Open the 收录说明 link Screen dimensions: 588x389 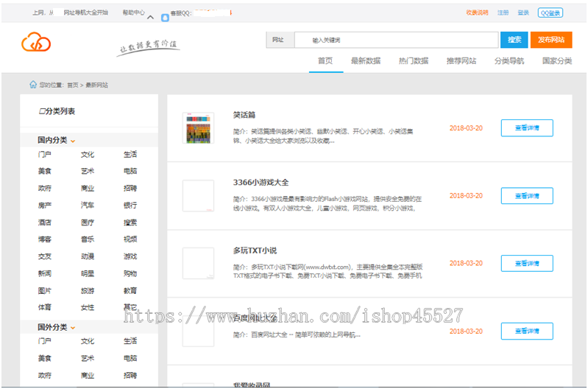coord(477,13)
